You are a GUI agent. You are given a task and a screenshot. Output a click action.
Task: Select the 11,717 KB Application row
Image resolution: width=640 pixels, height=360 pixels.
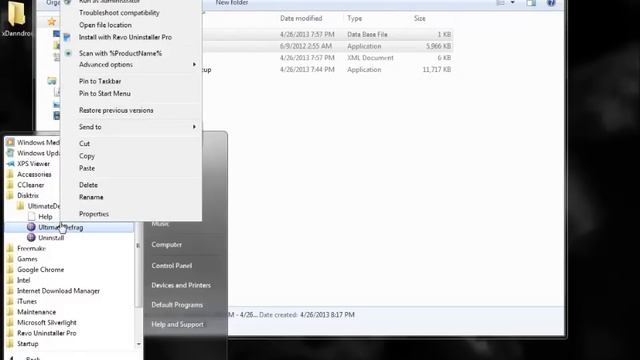pos(327,69)
